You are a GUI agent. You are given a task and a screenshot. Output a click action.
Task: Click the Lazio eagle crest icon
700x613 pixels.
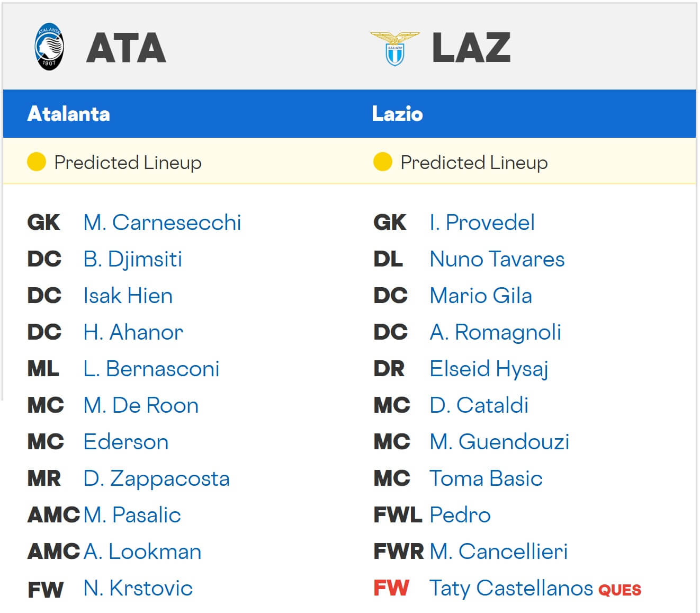pos(394,48)
